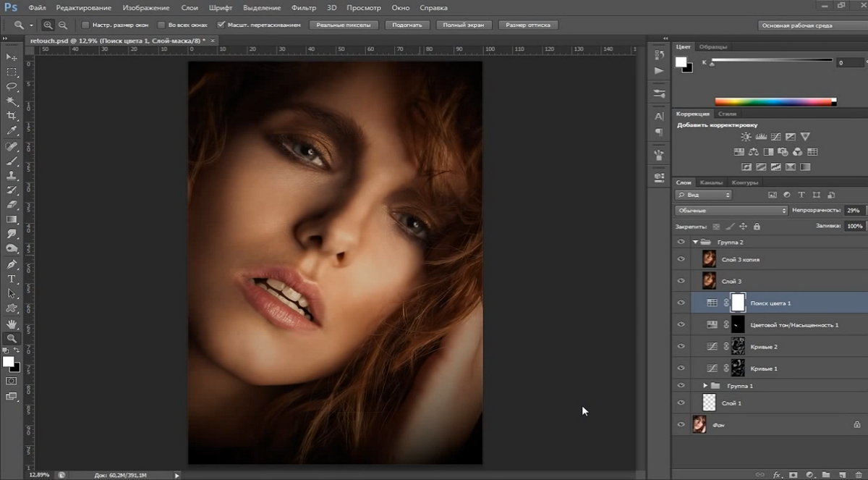
Task: Select the Hand tool
Action: click(x=12, y=324)
